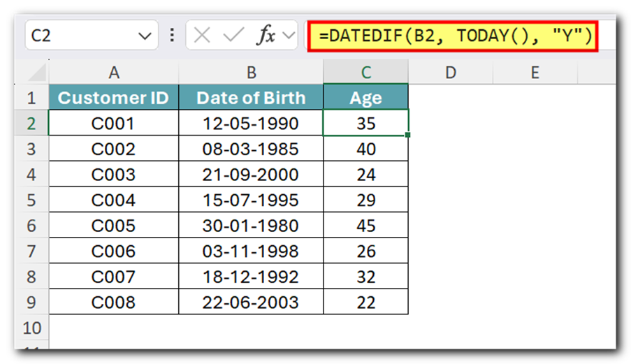Click the Enter checkmark formula icon

(x=233, y=36)
